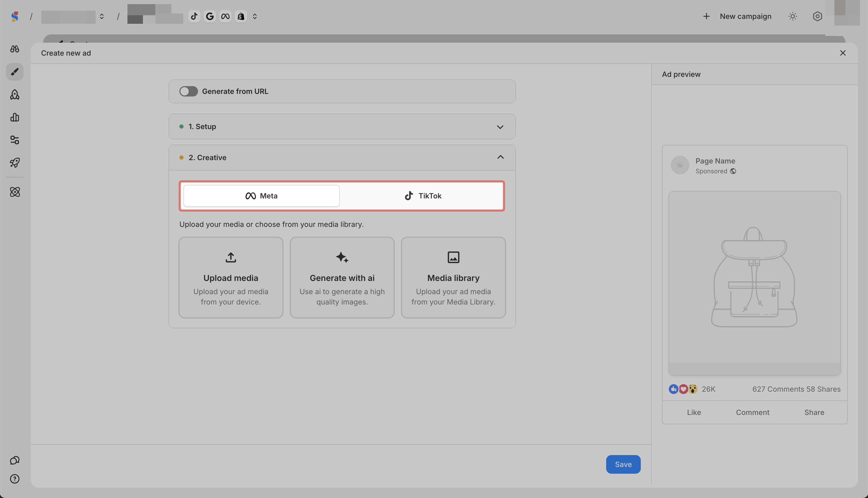Open the brush creative icon in the sidebar
868x498 pixels.
[x=15, y=72]
